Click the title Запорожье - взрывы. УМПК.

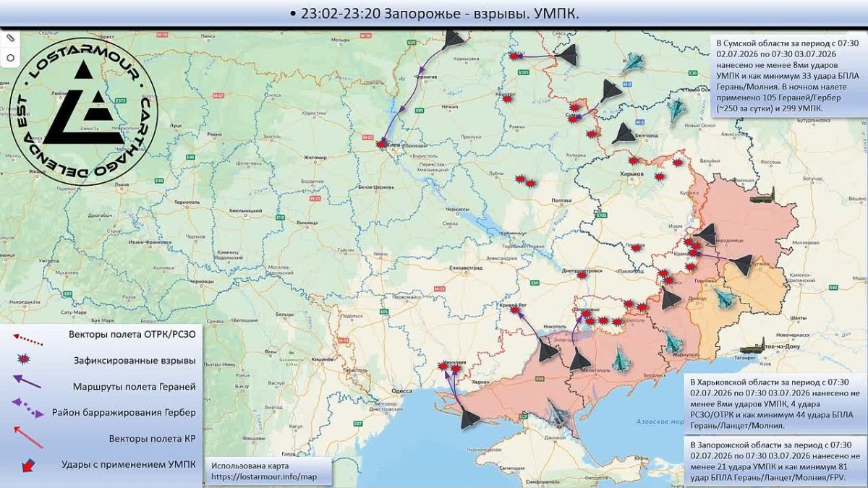482,14
